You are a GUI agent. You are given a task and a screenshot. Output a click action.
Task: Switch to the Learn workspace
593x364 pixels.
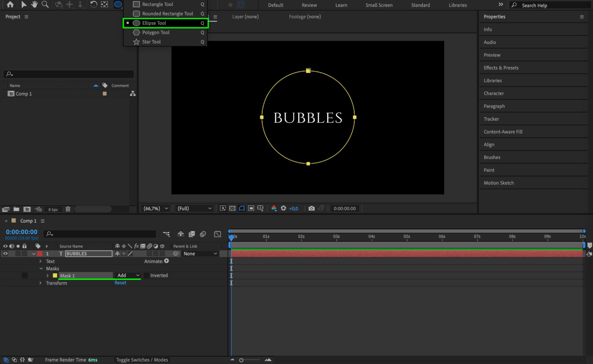tap(341, 5)
